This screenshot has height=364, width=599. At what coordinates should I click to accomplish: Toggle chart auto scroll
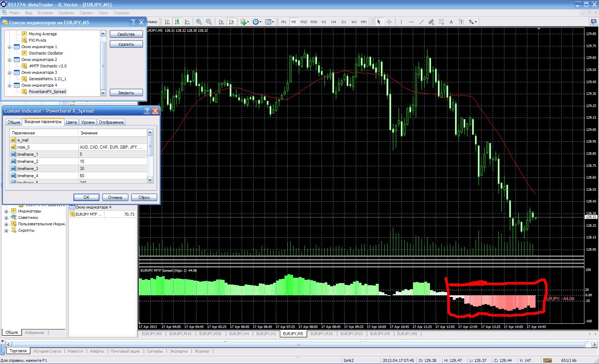(221, 22)
